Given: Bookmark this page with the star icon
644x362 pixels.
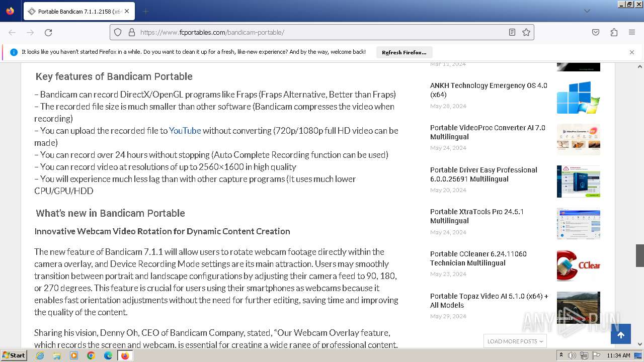Looking at the screenshot, I should 526,32.
